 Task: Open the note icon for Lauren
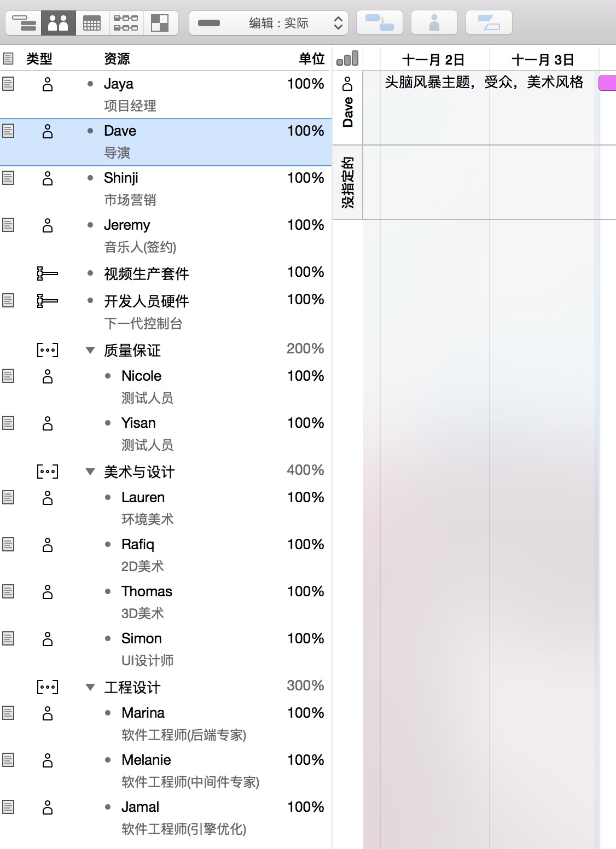coord(8,497)
